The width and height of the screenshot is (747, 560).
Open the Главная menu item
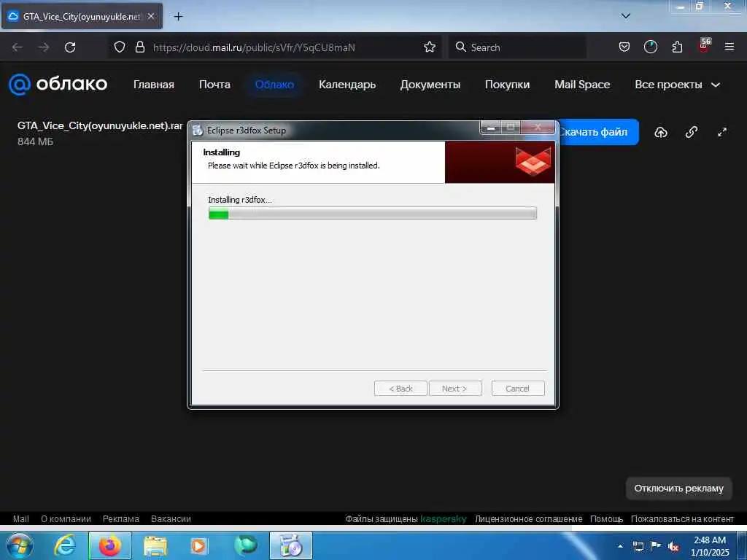(154, 85)
